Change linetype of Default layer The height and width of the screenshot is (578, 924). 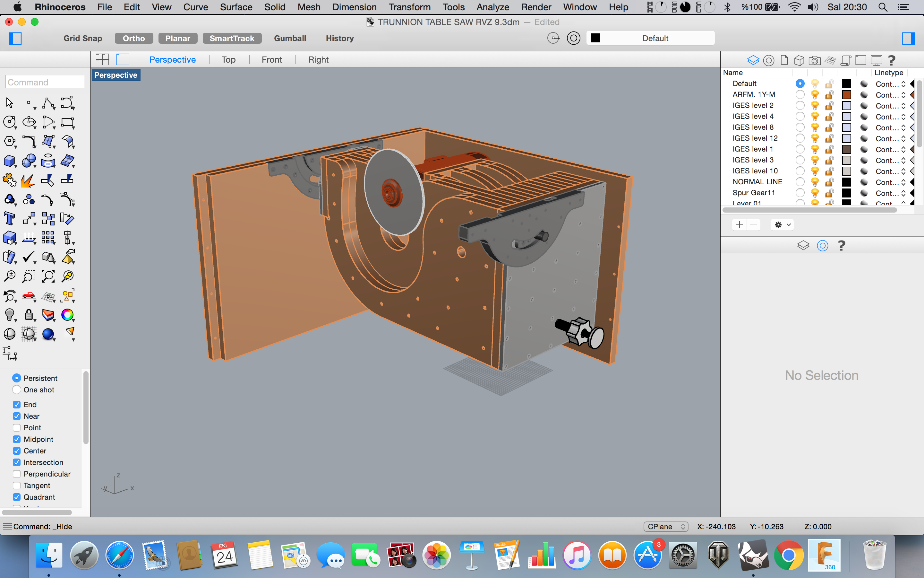click(890, 84)
